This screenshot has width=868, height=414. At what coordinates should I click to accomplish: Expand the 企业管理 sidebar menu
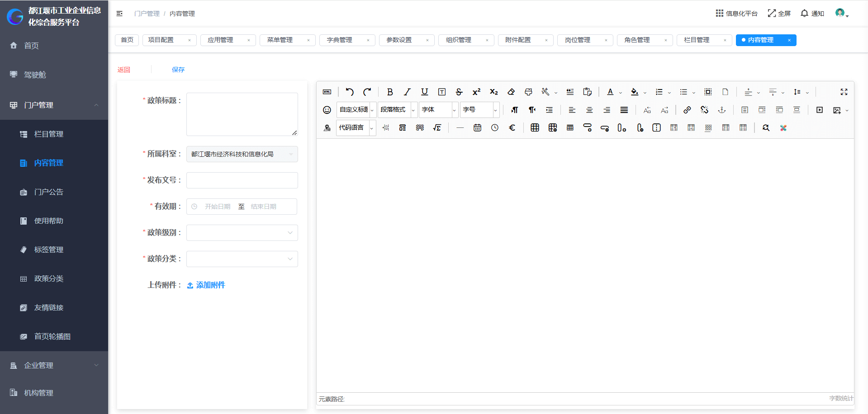54,365
